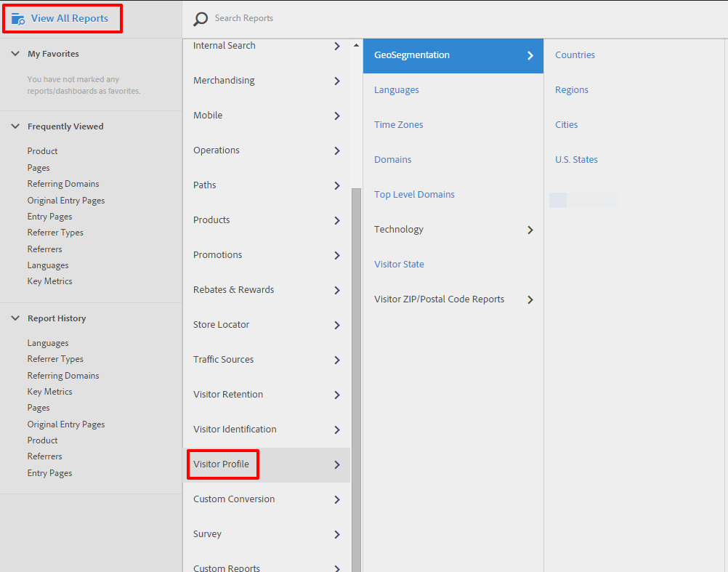Open the Visitor Identification menu item
728x572 pixels.
[x=267, y=429]
